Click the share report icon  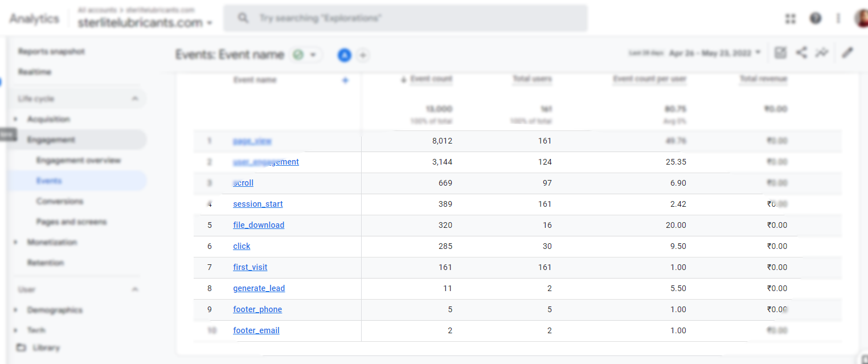pos(801,53)
